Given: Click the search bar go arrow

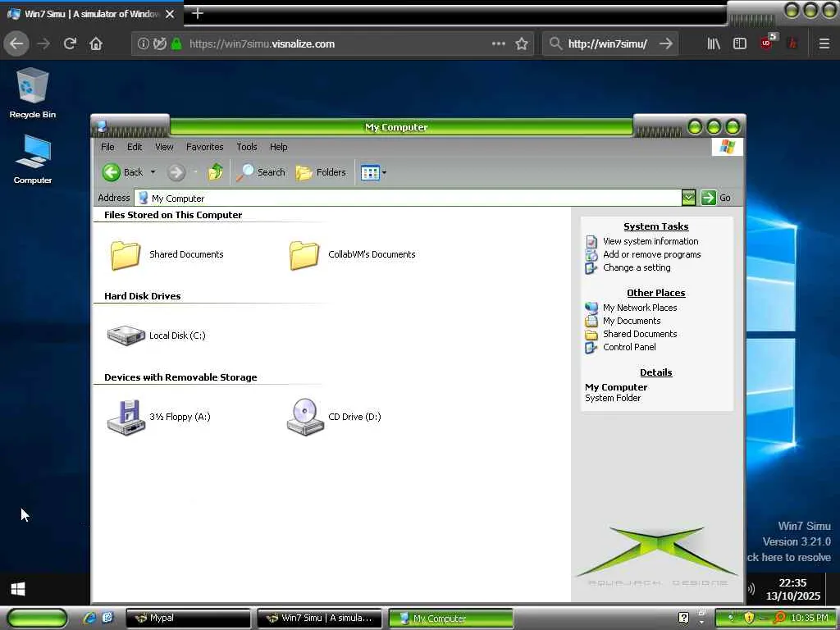Looking at the screenshot, I should click(665, 44).
